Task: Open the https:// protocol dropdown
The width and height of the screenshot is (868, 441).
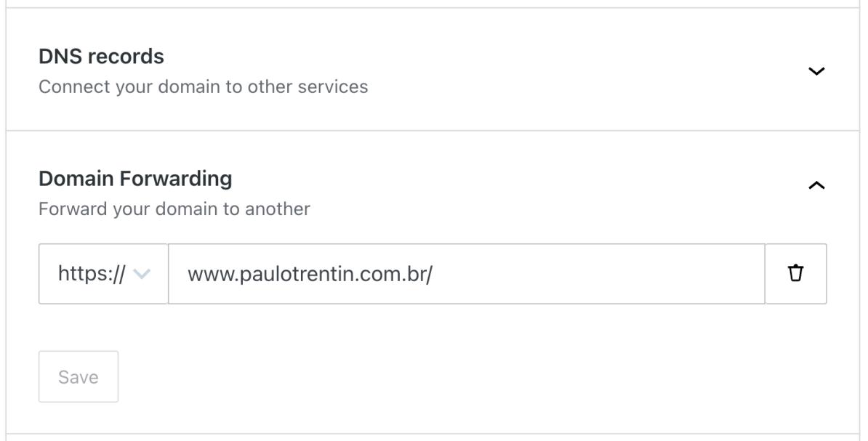Action: (103, 273)
